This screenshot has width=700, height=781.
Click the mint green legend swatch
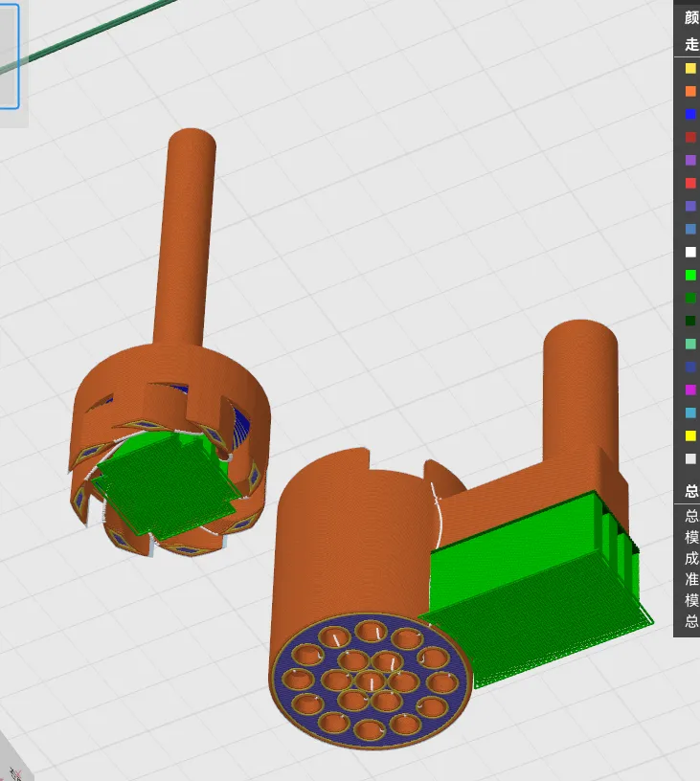coord(690,344)
